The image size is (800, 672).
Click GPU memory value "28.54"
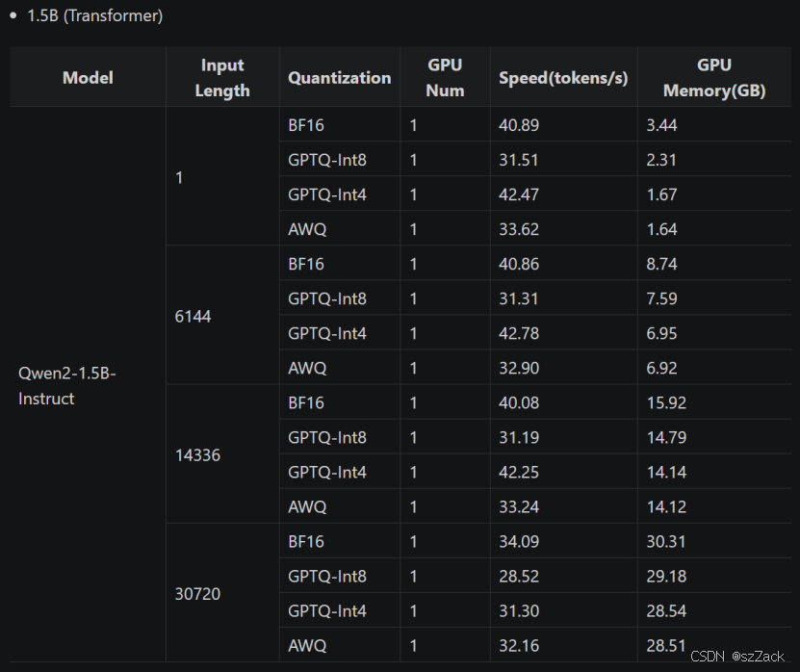666,610
